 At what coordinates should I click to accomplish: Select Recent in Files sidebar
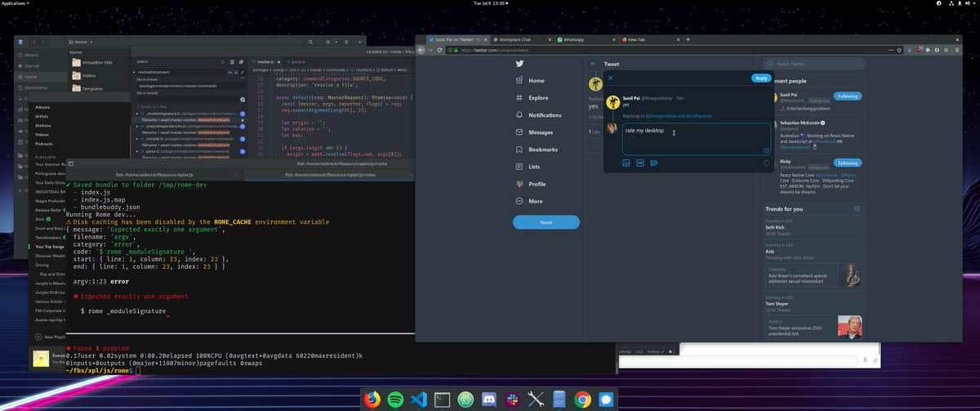pyautogui.click(x=33, y=55)
